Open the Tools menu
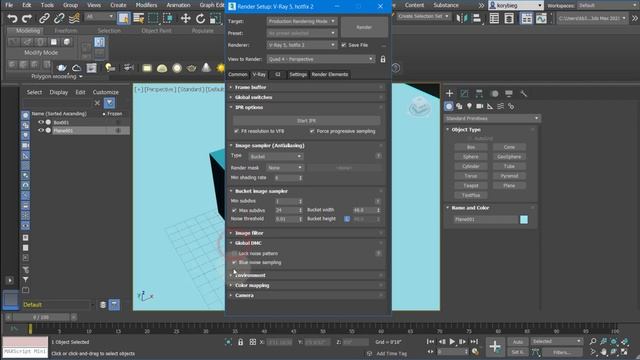640x360 pixels. click(47, 5)
